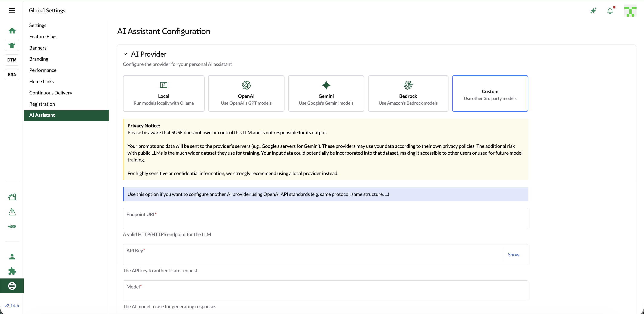This screenshot has width=644, height=314.
Task: Click the OpenAI logo icon
Action: click(x=246, y=85)
